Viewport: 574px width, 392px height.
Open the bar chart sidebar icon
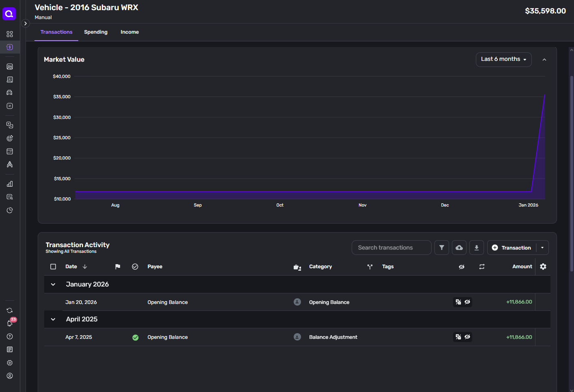[x=10, y=184]
